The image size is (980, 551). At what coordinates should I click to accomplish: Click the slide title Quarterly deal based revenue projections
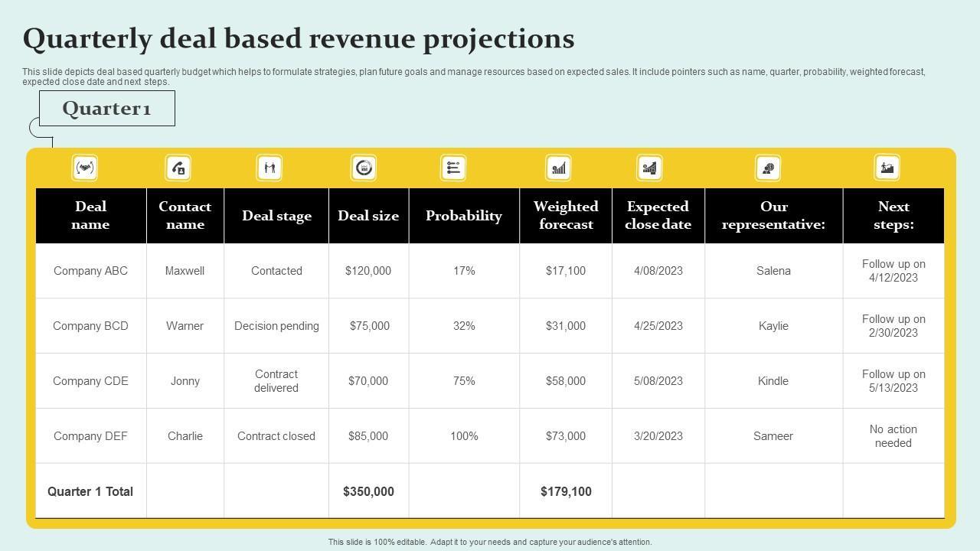[x=299, y=38]
